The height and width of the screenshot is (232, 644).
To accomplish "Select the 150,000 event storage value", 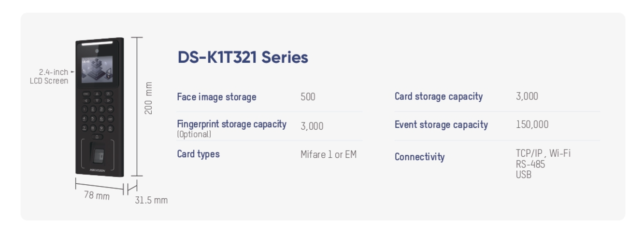I will [532, 124].
